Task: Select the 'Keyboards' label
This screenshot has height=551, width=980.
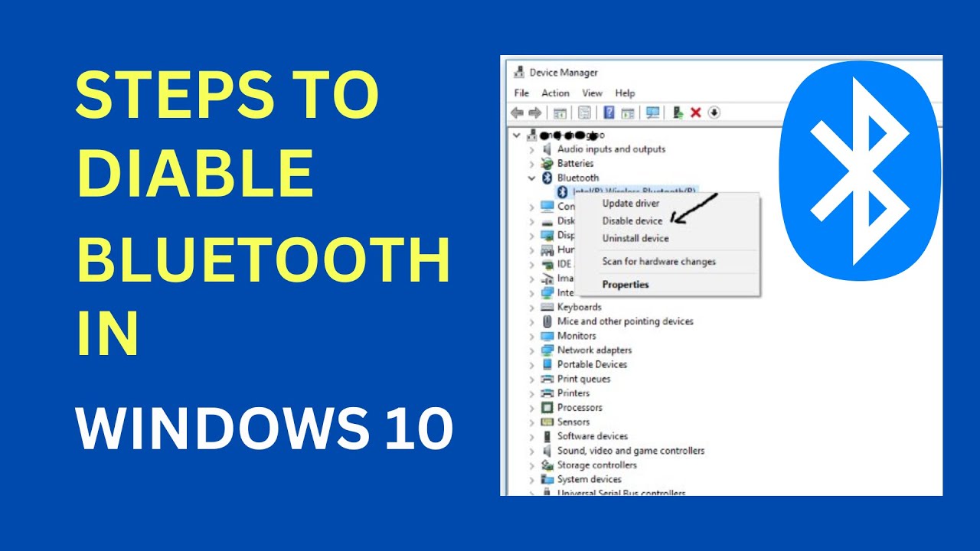Action: pyautogui.click(x=580, y=307)
